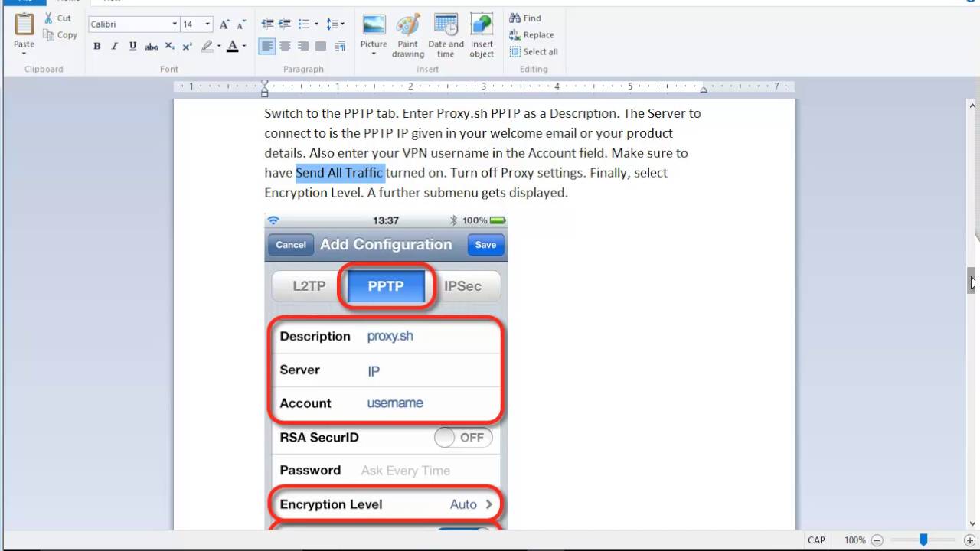Click the word "Finally" in the paragraph
This screenshot has width=980, height=551.
[x=609, y=173]
